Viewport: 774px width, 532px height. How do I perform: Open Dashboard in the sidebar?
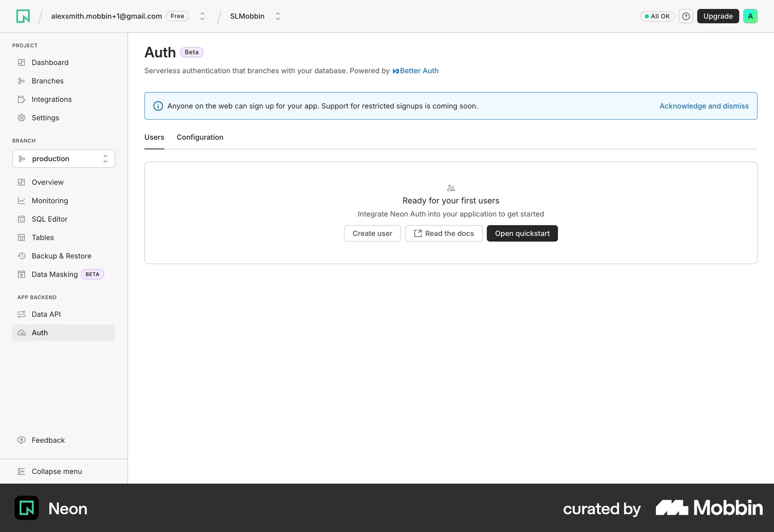[64, 62]
